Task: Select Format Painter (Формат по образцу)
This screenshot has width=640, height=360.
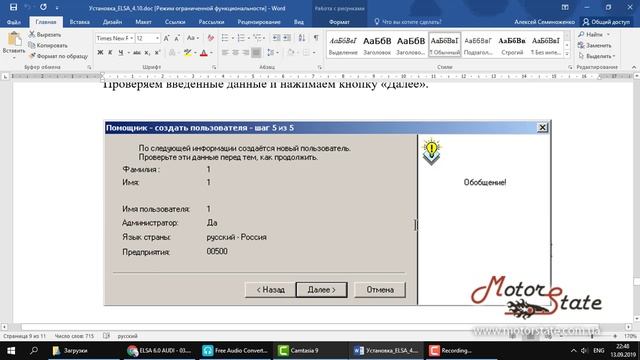Action: pos(58,56)
